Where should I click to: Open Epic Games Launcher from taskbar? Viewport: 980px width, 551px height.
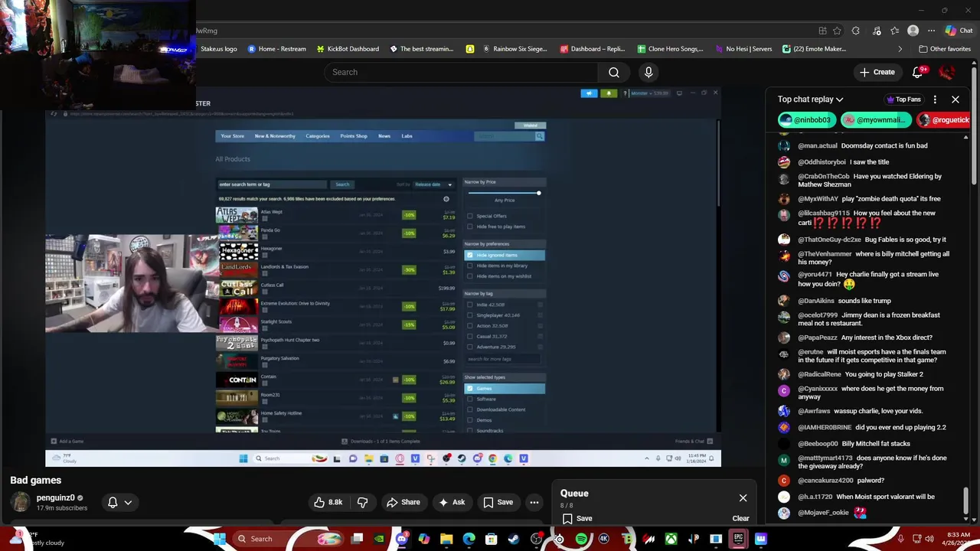738,539
